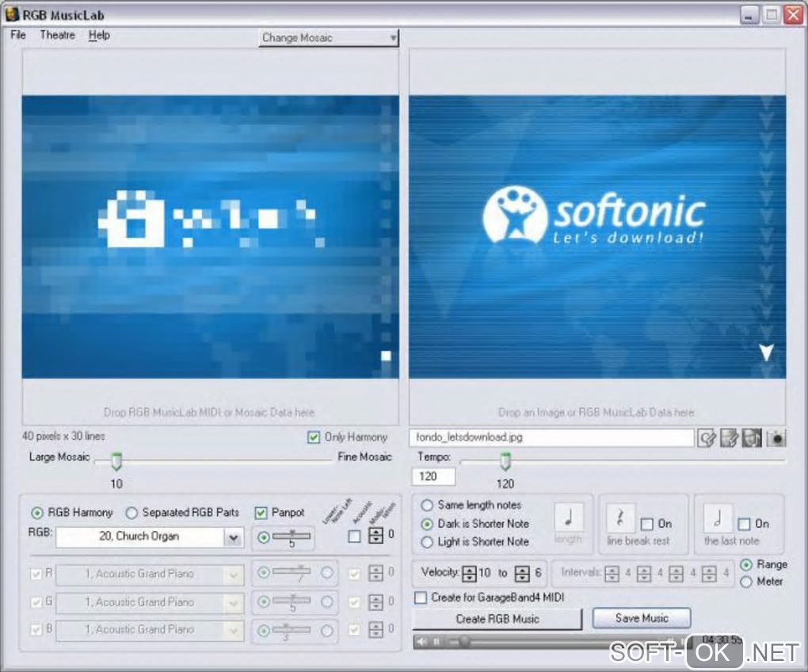This screenshot has height=672, width=808.
Task: Choose Light is Shorter Note option
Action: click(x=427, y=542)
